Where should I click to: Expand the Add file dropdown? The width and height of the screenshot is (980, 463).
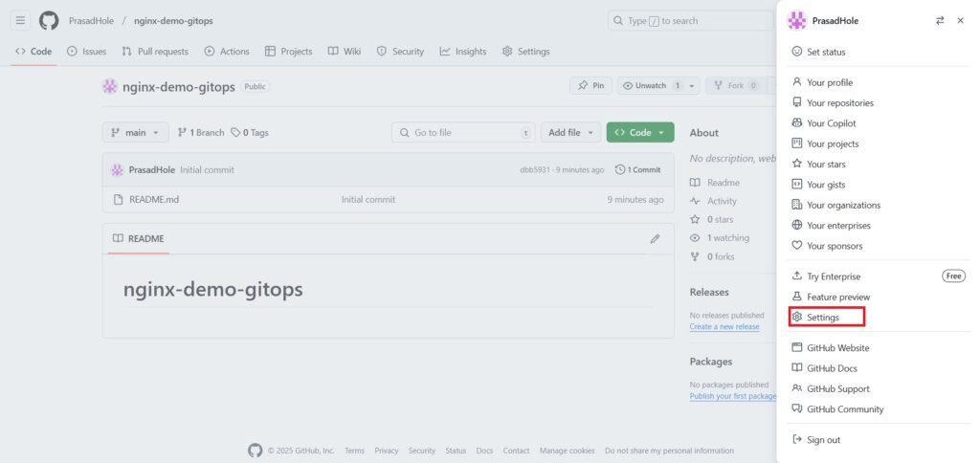570,132
